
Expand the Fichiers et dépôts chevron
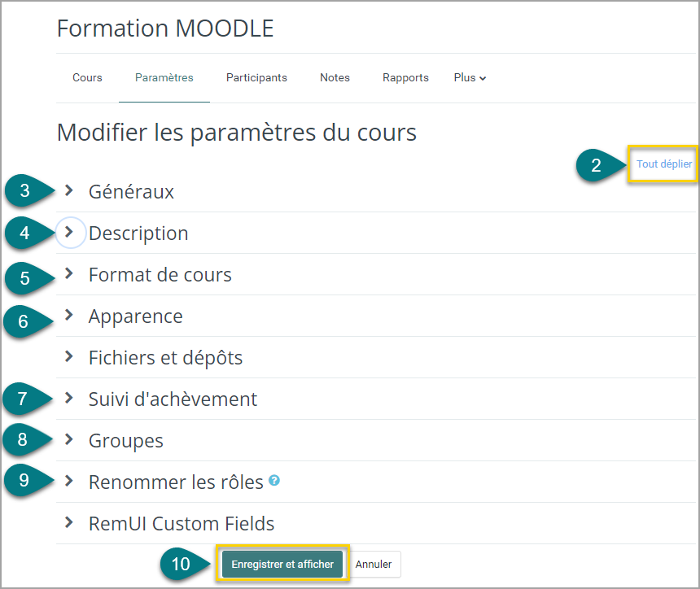click(x=68, y=356)
